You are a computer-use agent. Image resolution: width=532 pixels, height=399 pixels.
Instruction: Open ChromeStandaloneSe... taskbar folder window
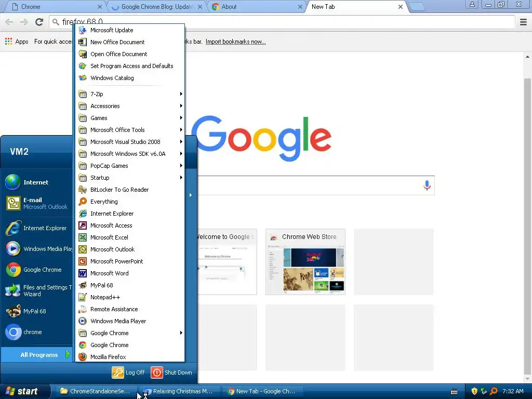(96, 392)
